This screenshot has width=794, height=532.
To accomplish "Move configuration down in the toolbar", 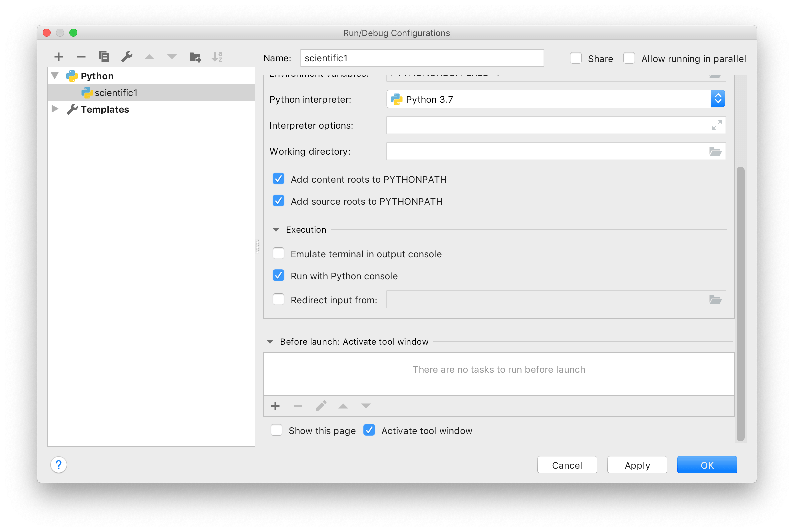I will point(172,57).
